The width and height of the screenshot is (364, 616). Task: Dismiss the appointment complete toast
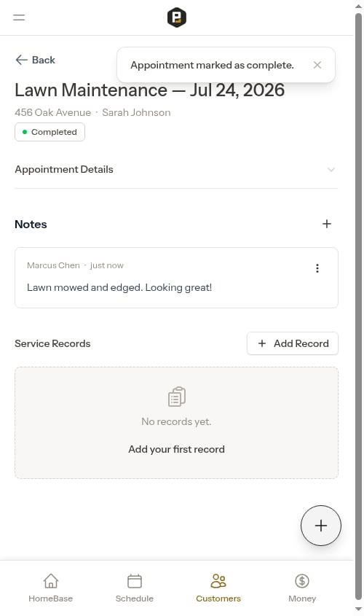pos(317,65)
